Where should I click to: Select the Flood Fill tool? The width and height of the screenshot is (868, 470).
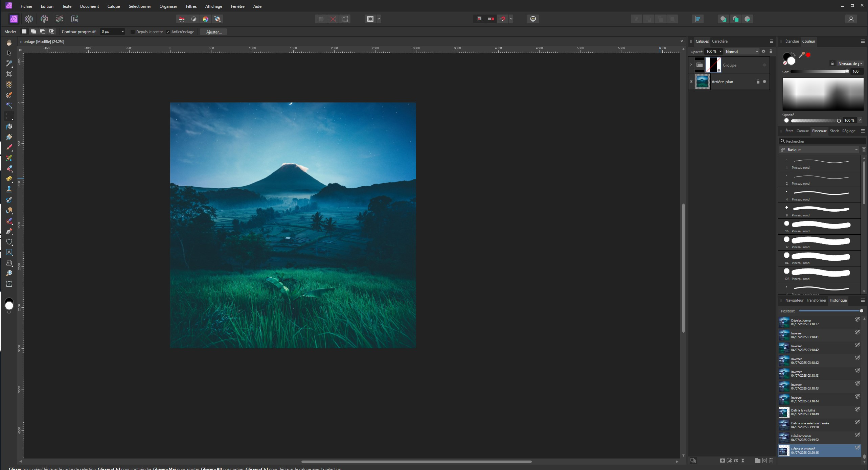tap(9, 126)
